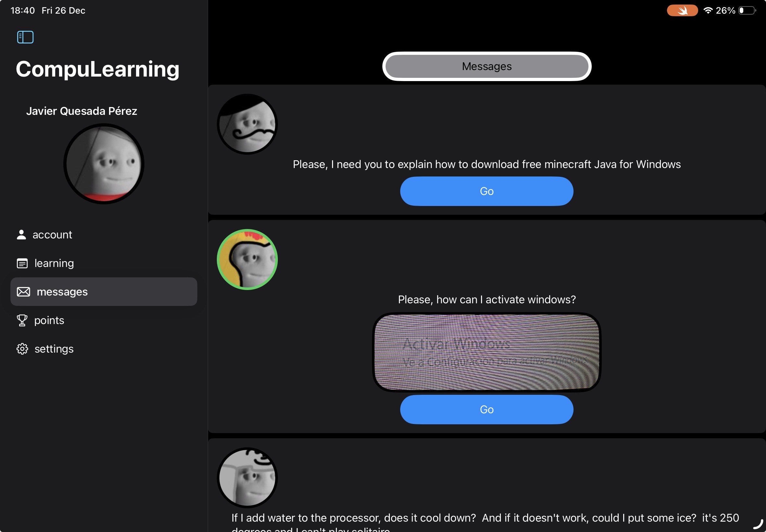Open the account menu item
The image size is (766, 532).
click(x=52, y=235)
